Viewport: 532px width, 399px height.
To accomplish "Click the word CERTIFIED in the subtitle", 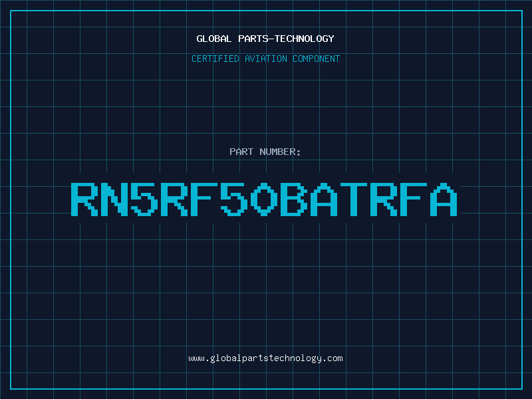I will pos(215,59).
